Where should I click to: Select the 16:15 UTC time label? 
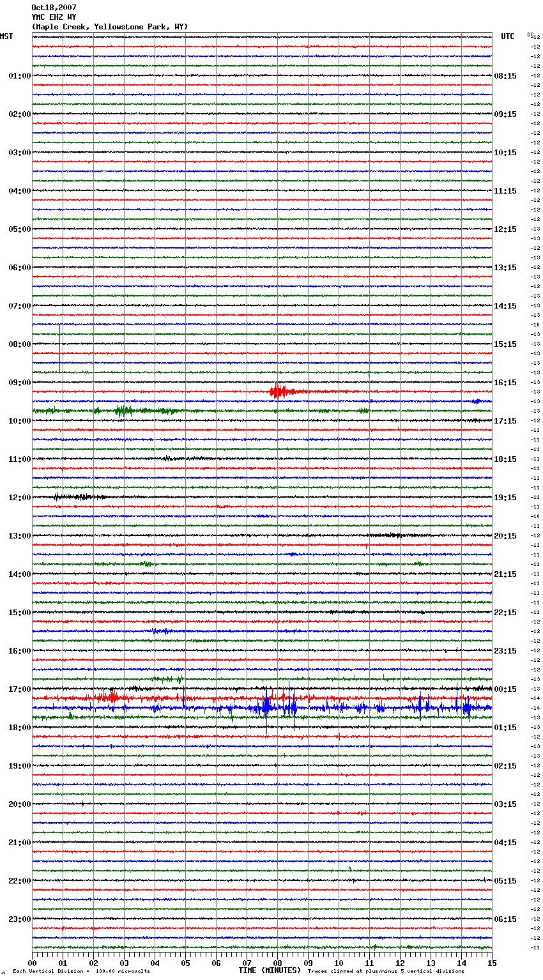click(x=505, y=383)
